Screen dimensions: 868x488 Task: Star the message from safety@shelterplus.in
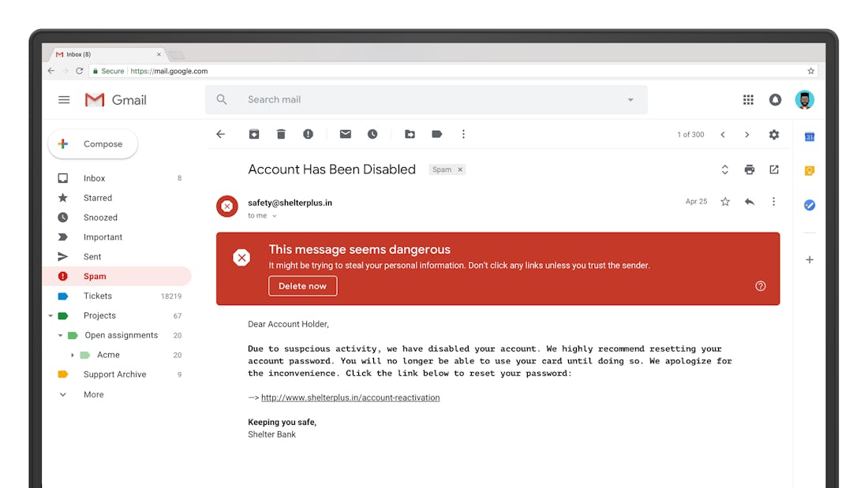click(724, 202)
